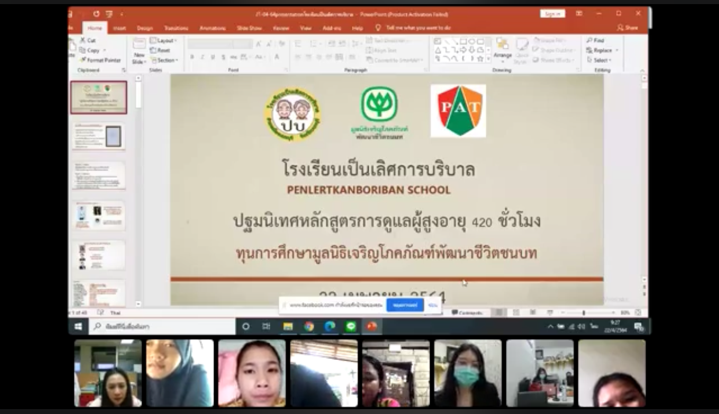Open the Shape Outline dropdown
This screenshot has width=719, height=414.
pyautogui.click(x=554, y=50)
